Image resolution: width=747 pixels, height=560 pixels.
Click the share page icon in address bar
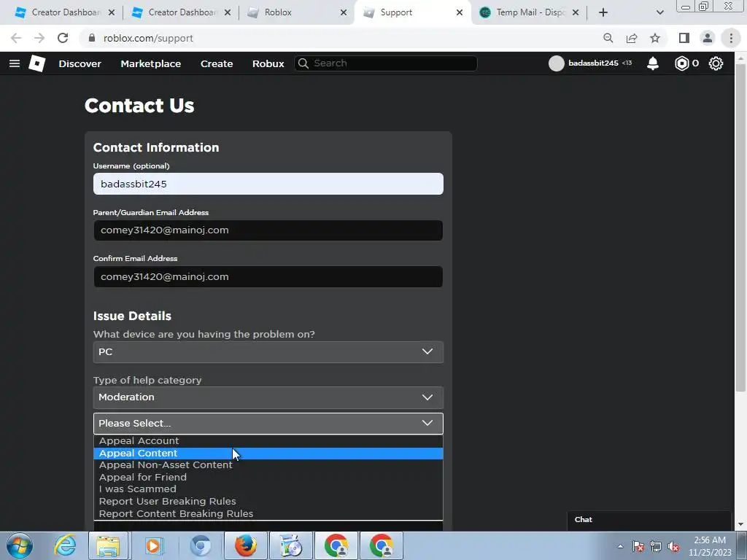(x=632, y=38)
